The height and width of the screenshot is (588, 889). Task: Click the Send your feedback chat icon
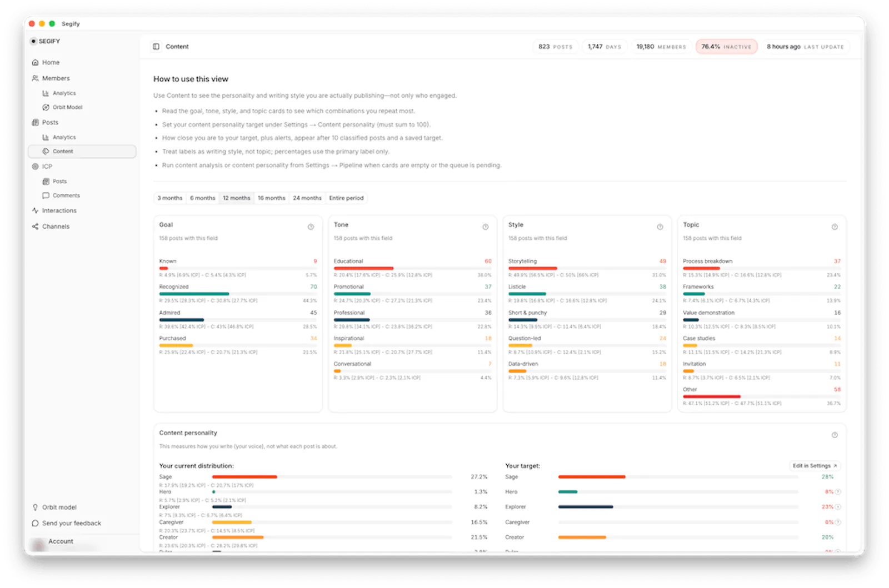coord(36,524)
